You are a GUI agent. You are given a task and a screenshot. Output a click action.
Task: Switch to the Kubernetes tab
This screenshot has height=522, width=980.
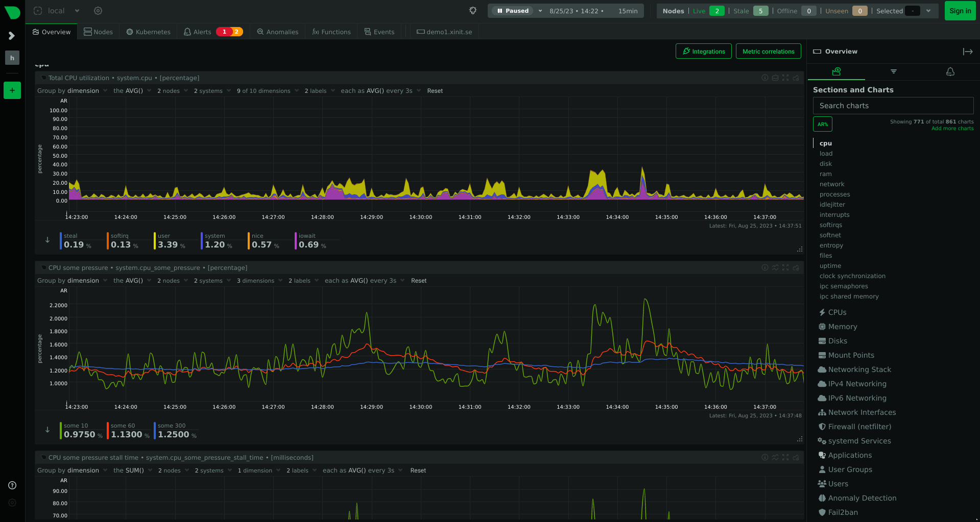coord(149,32)
